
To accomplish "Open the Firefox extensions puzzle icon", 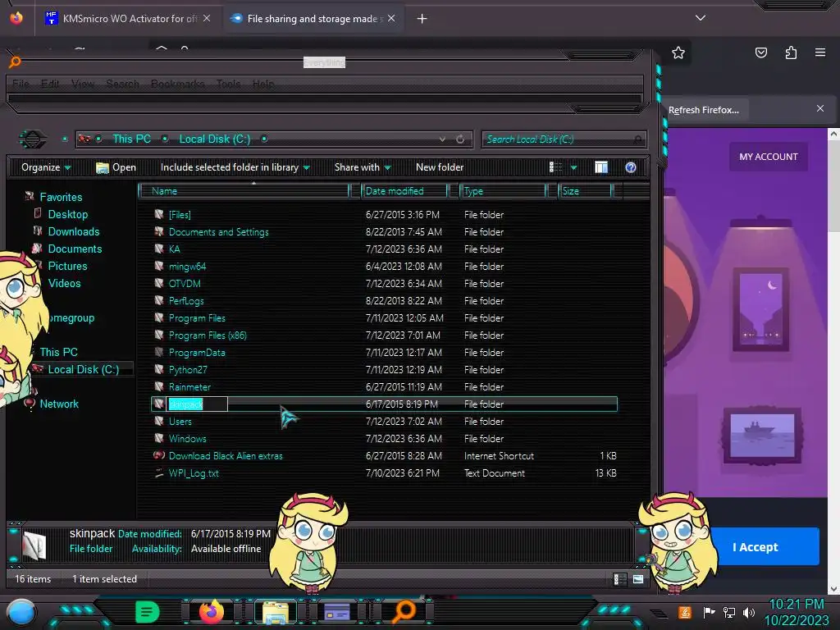I will 791,52.
